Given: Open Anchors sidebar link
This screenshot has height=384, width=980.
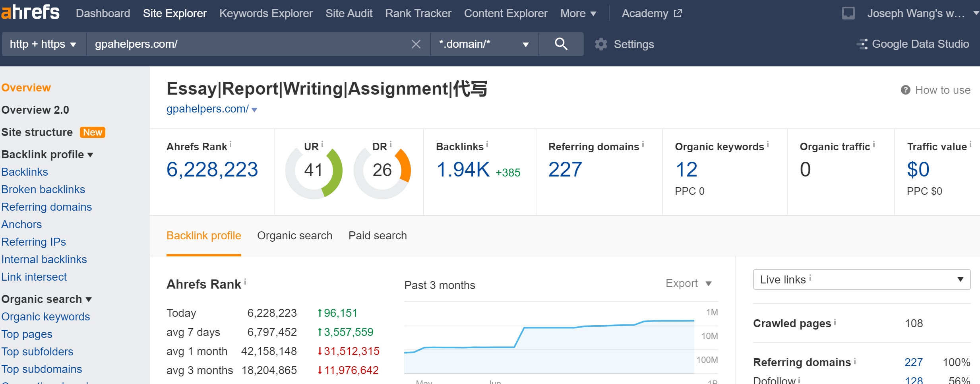Looking at the screenshot, I should coord(21,224).
